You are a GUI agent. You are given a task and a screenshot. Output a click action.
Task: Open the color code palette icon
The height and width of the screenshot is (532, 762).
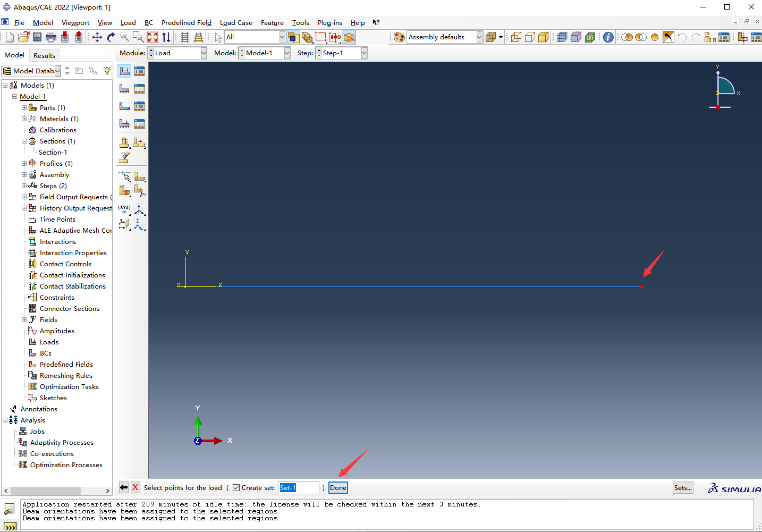[399, 37]
